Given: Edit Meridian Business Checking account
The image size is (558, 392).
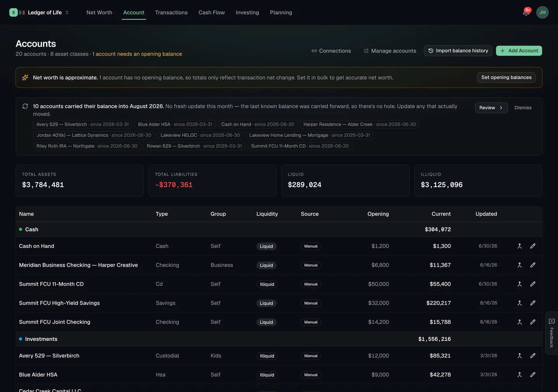Looking at the screenshot, I should 533,265.
